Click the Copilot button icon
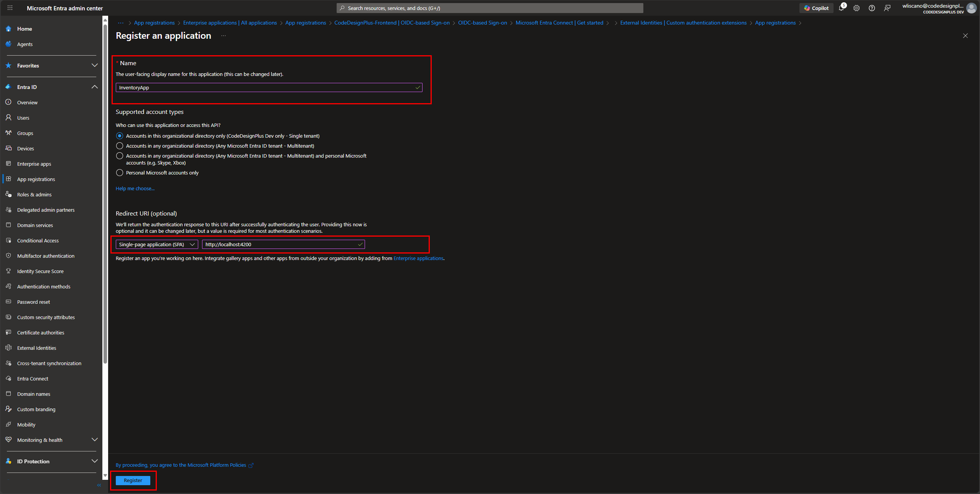The height and width of the screenshot is (494, 980). click(807, 8)
